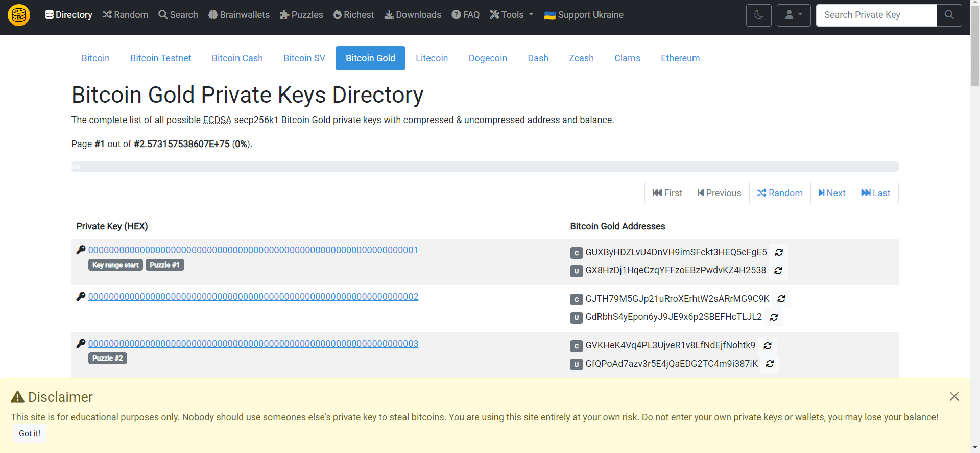Click the search magnifier button
980x453 pixels.
pos(949,15)
